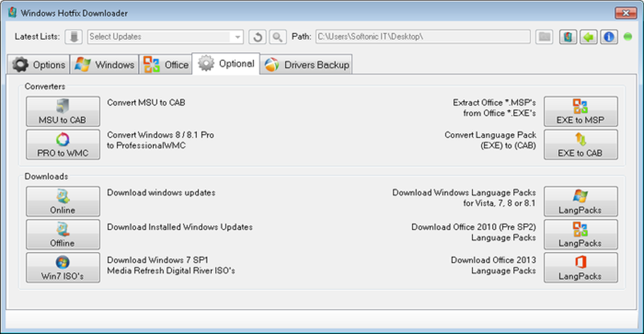The width and height of the screenshot is (644, 334).
Task: Click the Offline download button
Action: (63, 234)
